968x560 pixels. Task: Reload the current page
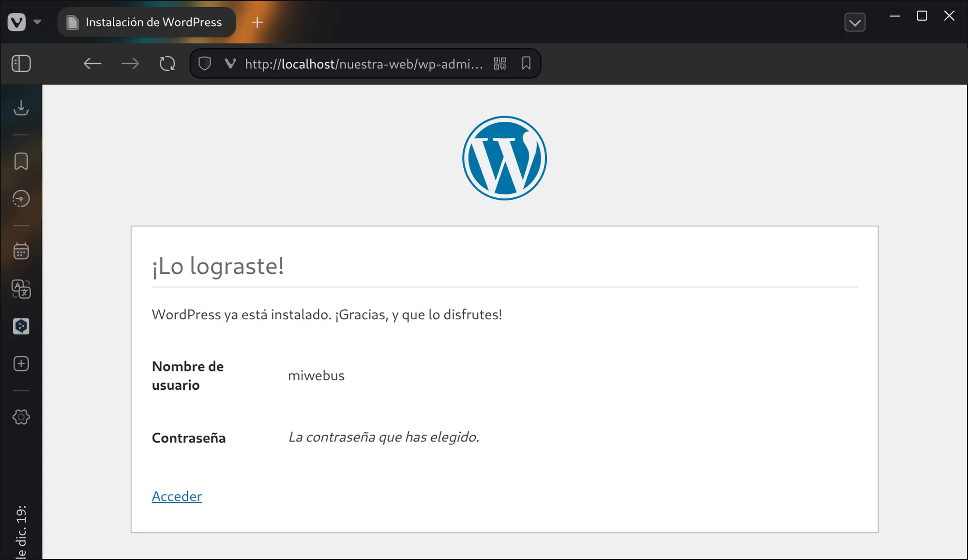[167, 63]
